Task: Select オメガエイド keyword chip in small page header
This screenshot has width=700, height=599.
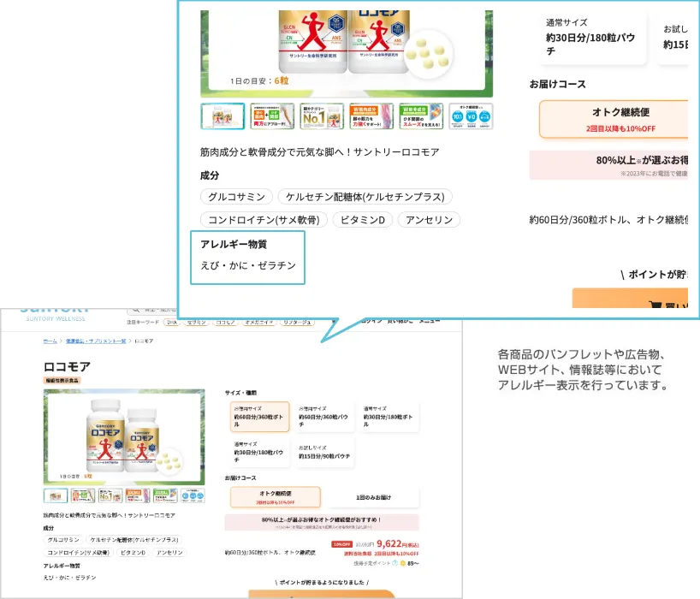Action: [x=259, y=322]
